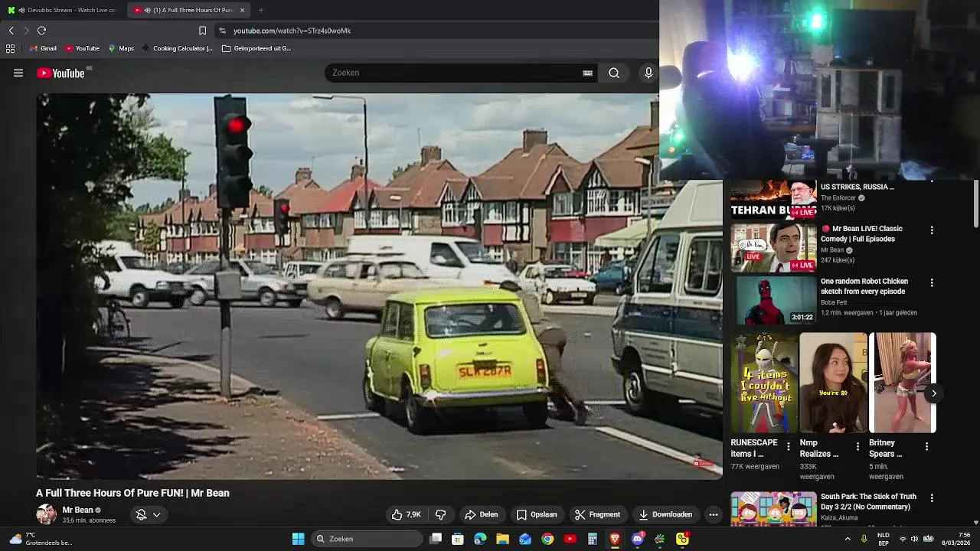Open Microsoft Store from the taskbar

[x=458, y=539]
